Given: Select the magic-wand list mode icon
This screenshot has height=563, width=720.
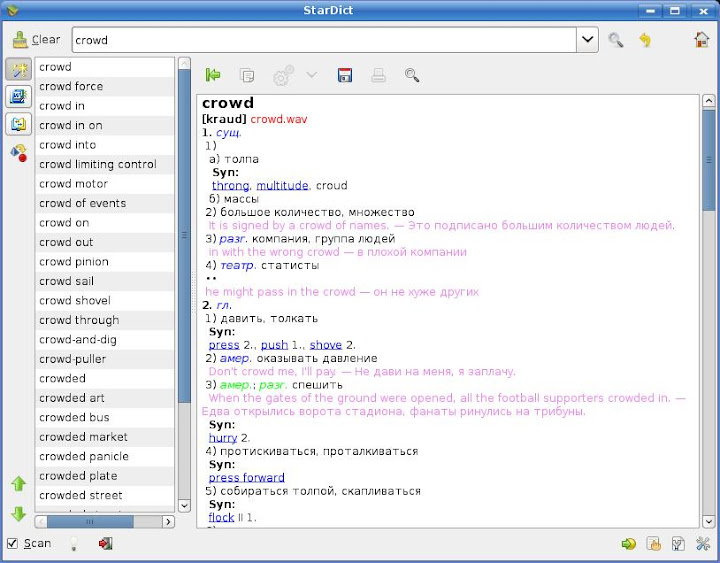Looking at the screenshot, I should click(19, 70).
